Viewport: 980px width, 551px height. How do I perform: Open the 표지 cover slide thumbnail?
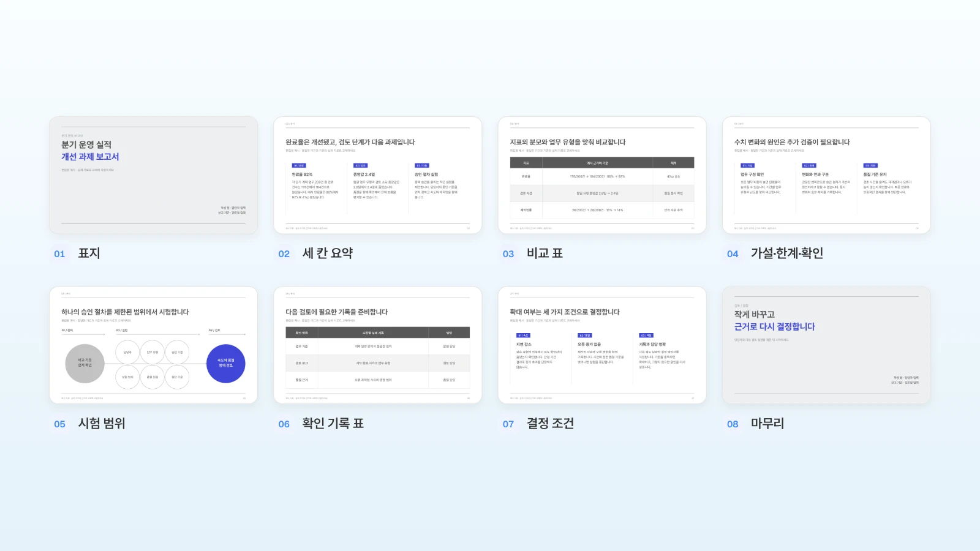coord(153,175)
